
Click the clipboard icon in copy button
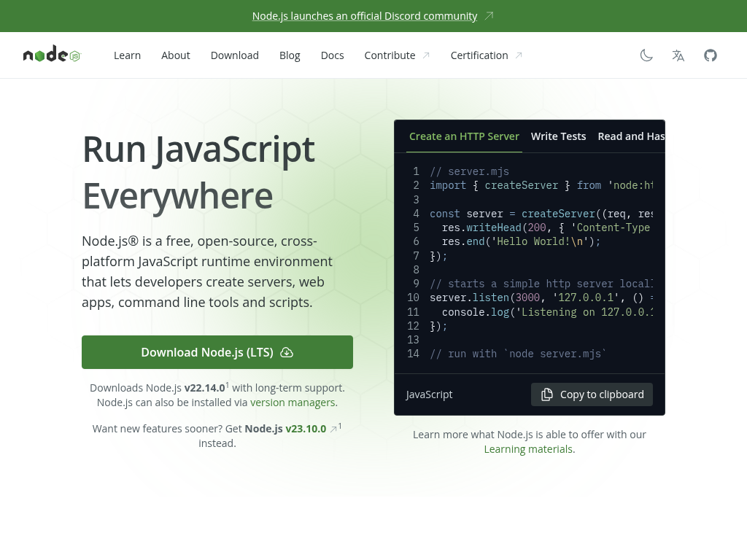(547, 394)
